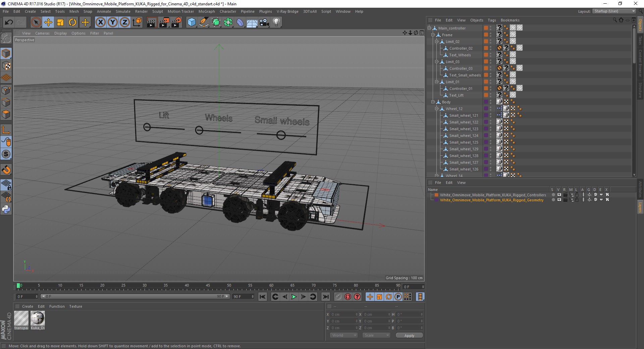This screenshot has height=349, width=644.
Task: Click Geometry layer purple color swatch
Action: pyautogui.click(x=436, y=200)
